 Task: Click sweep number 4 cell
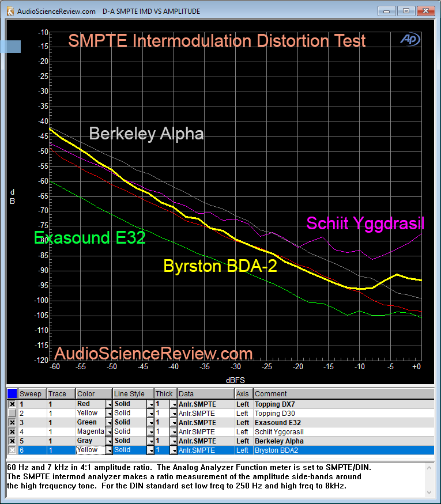[x=32, y=431]
